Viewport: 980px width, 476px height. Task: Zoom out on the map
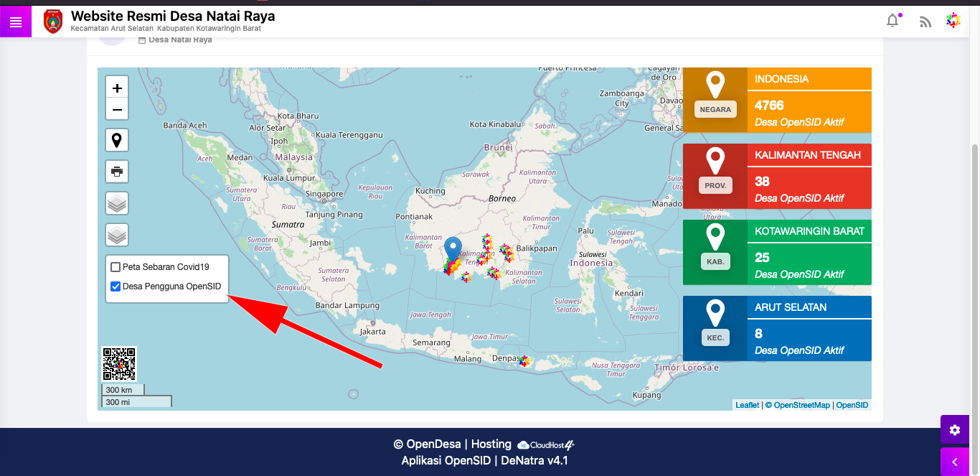point(117,110)
